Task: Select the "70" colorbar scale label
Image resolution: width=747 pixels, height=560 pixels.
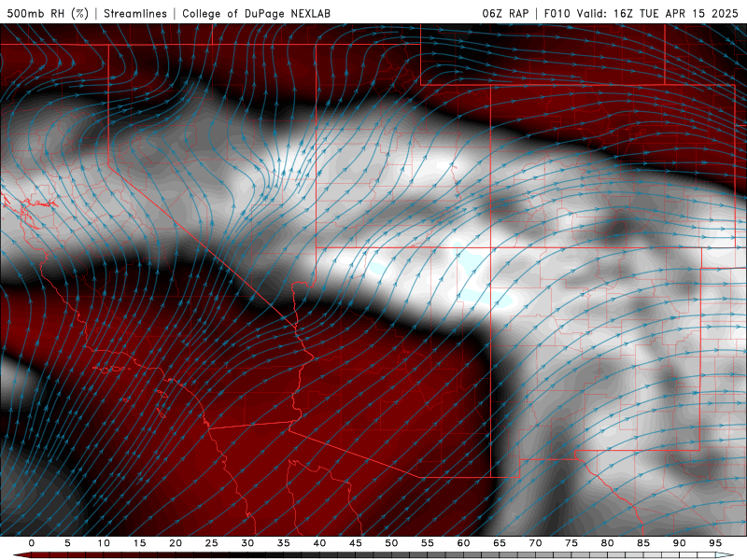Action: 535,543
